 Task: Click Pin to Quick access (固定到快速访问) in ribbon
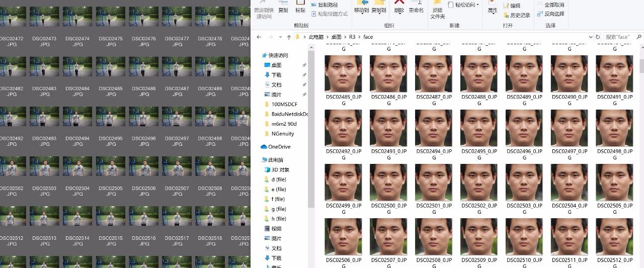264,10
